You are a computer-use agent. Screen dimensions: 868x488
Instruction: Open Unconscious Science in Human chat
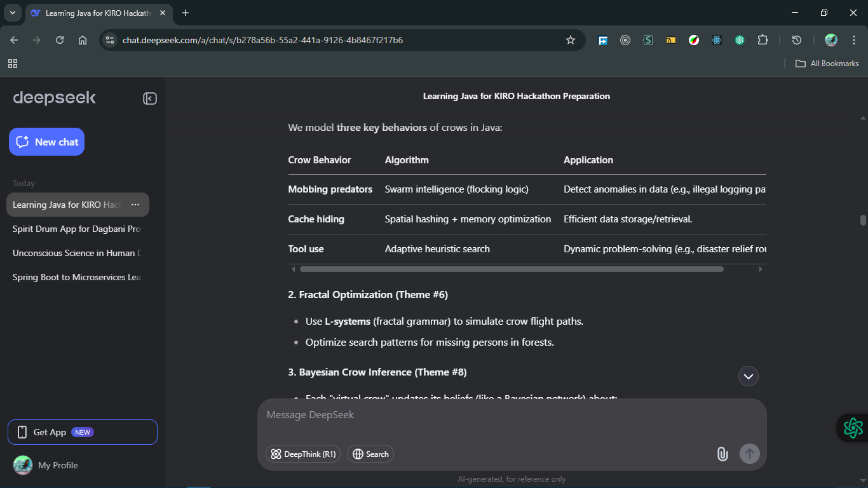(x=78, y=253)
